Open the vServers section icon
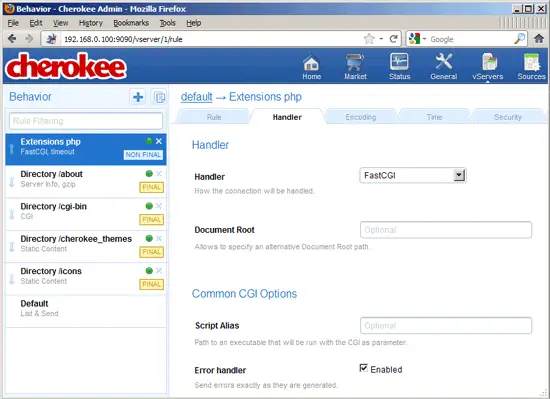The image size is (550, 399). click(x=488, y=67)
